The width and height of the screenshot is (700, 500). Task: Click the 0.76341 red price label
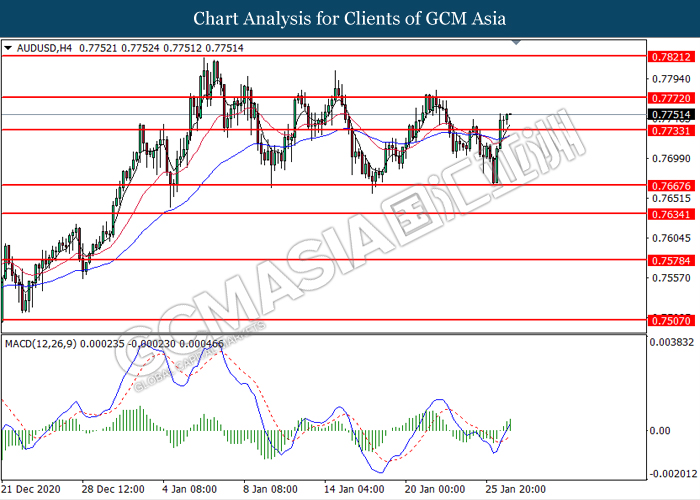pos(671,214)
